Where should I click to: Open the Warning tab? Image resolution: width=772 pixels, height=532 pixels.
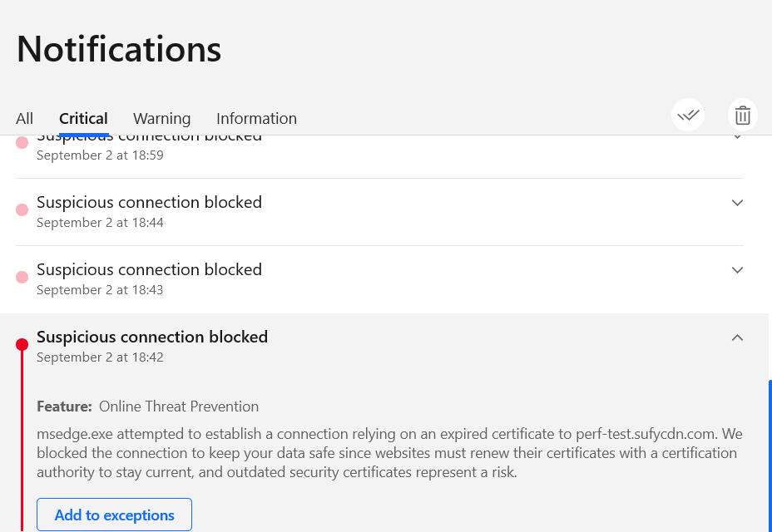tap(161, 119)
